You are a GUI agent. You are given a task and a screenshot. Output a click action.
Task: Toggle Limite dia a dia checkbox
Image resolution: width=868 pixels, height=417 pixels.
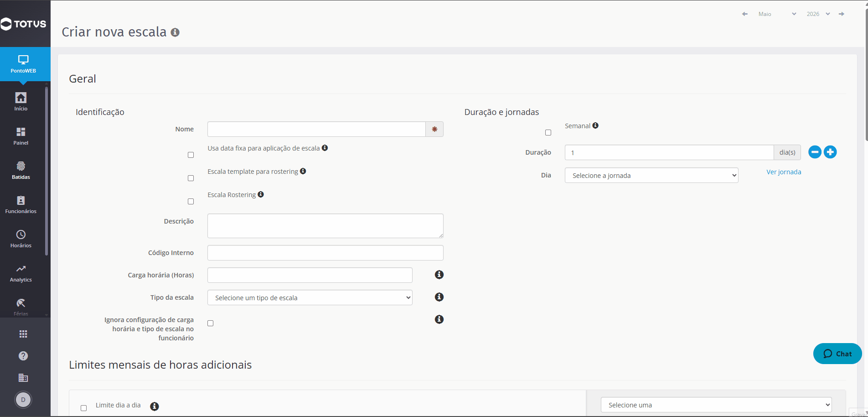tap(83, 408)
